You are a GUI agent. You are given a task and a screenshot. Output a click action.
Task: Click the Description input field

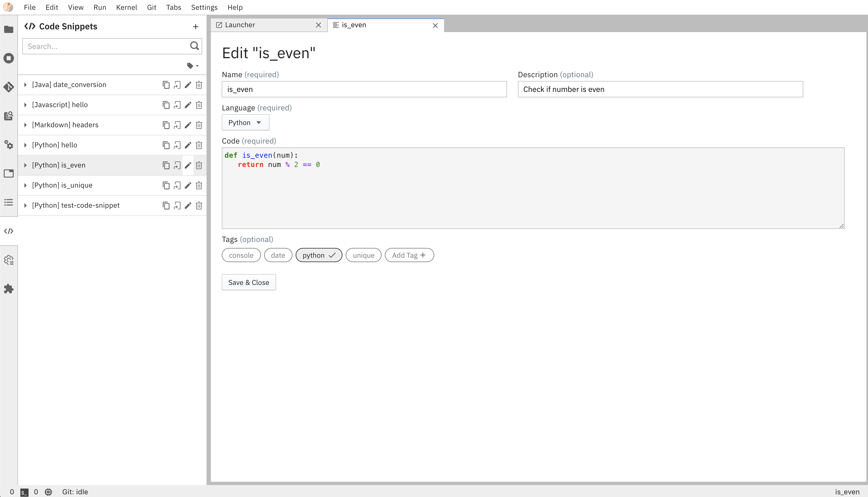660,89
